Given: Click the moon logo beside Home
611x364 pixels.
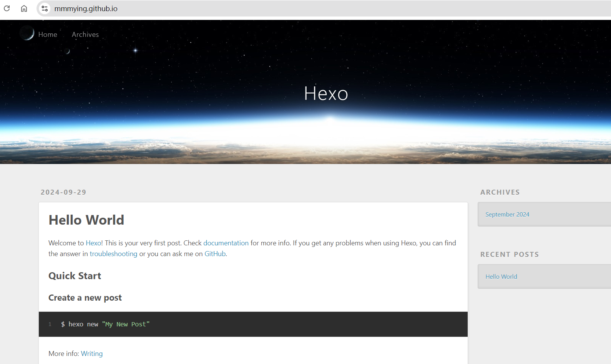Looking at the screenshot, I should (27, 33).
